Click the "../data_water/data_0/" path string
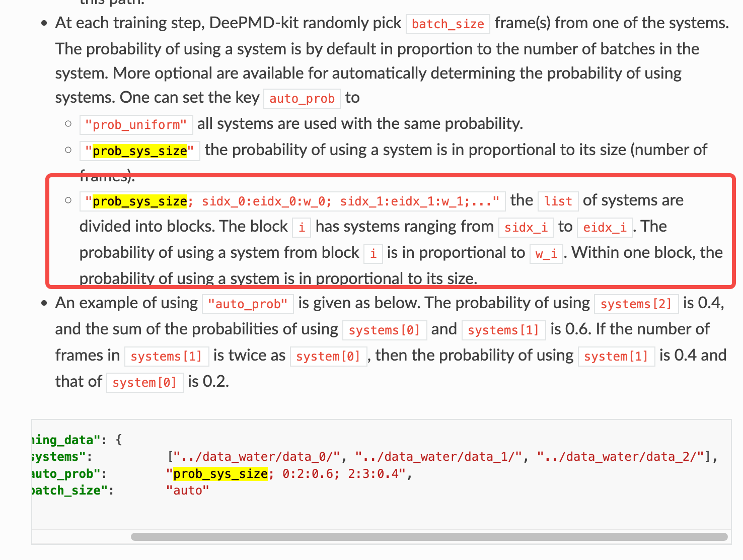Viewport: 743px width, 560px height. coord(257,457)
